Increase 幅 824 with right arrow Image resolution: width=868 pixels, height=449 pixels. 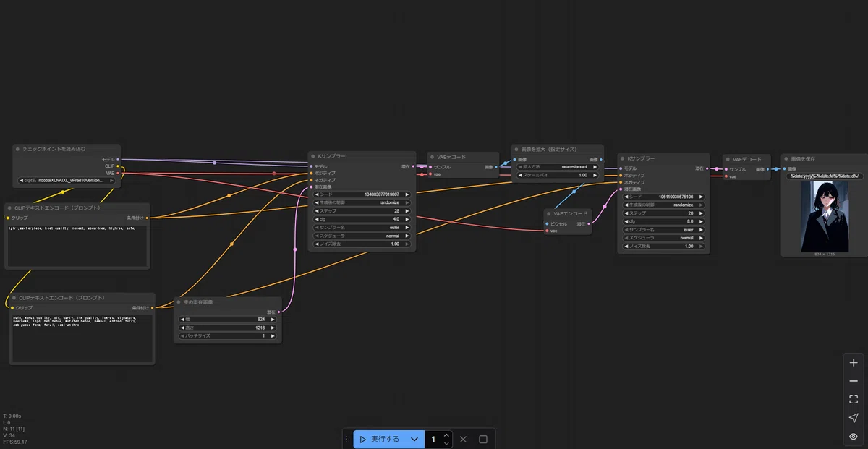click(273, 319)
